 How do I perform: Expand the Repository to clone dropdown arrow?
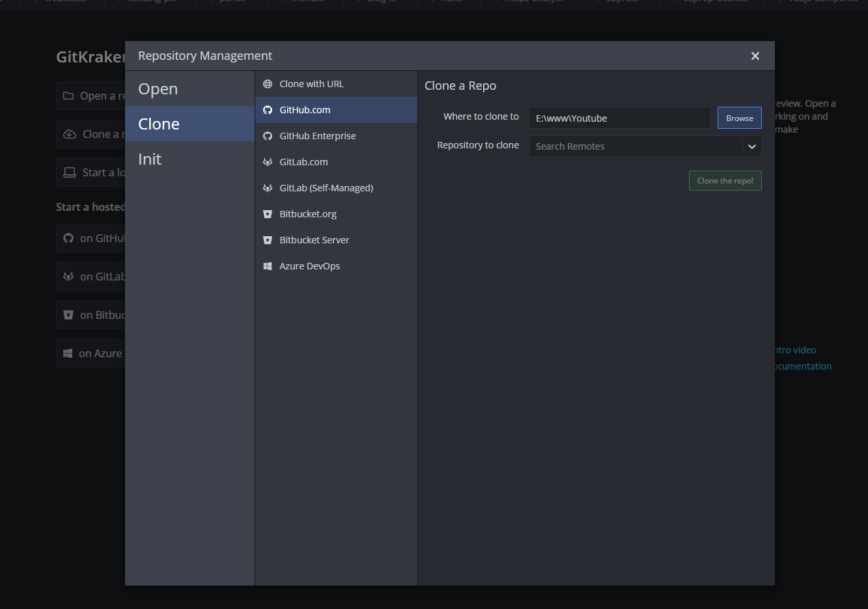coord(752,146)
